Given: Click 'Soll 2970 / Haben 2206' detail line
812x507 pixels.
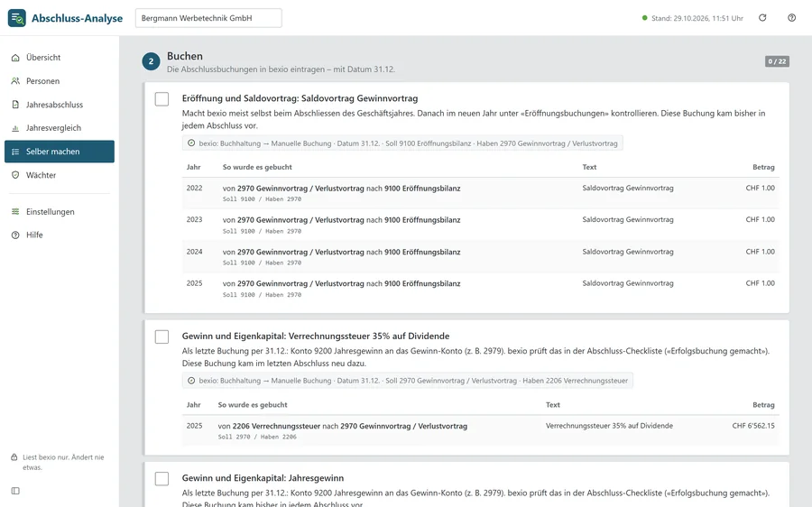Looking at the screenshot, I should (x=257, y=438).
